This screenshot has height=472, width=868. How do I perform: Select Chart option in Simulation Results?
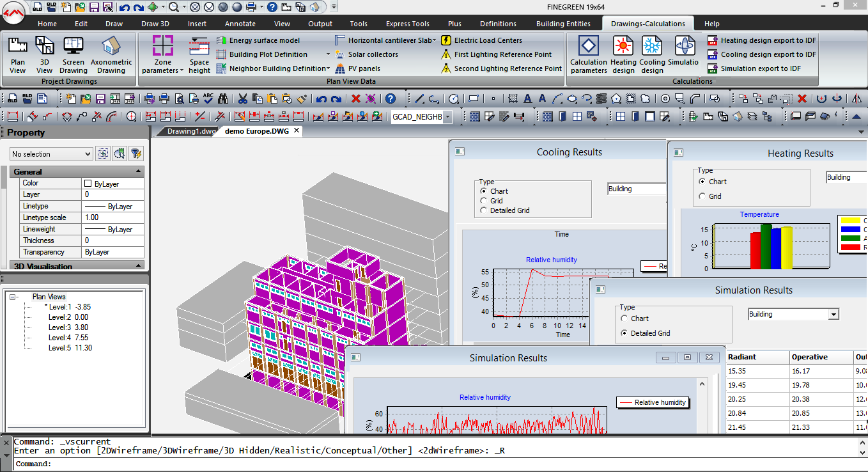pos(624,319)
